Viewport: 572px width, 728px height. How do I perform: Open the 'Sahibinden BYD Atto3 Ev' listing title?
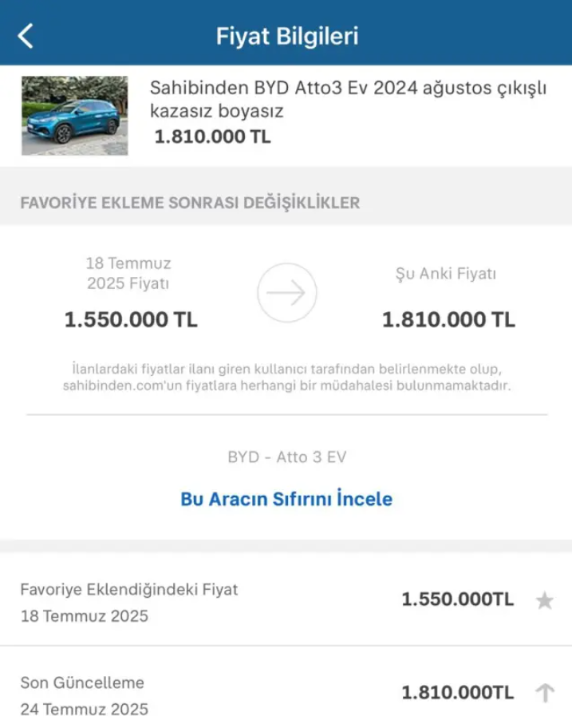pos(348,100)
